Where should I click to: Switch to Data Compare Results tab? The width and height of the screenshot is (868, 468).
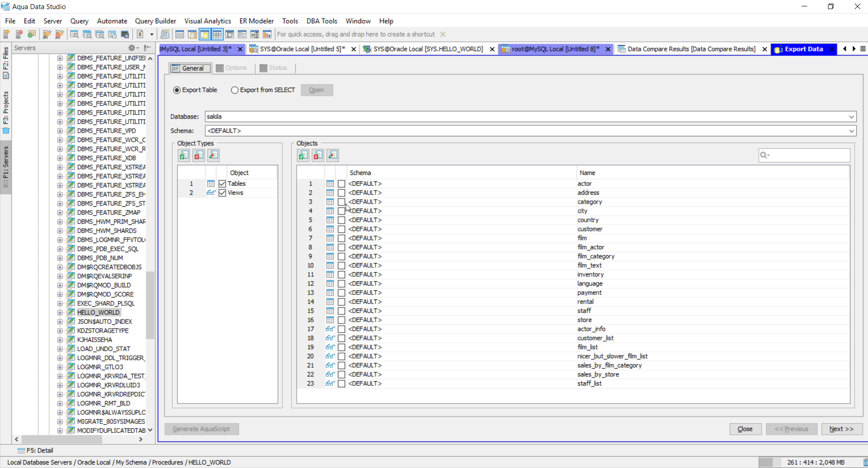[691, 49]
